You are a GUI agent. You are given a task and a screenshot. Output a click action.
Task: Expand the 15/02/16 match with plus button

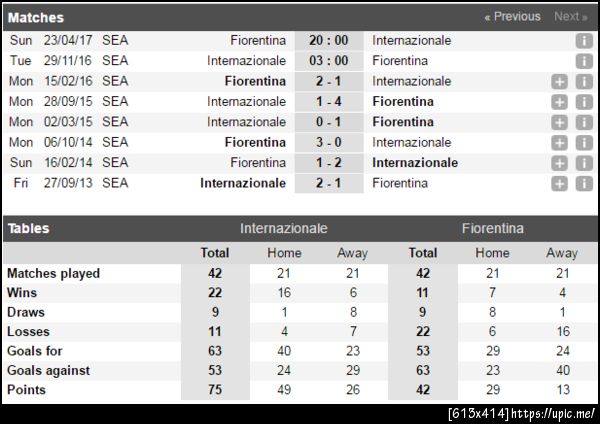560,81
